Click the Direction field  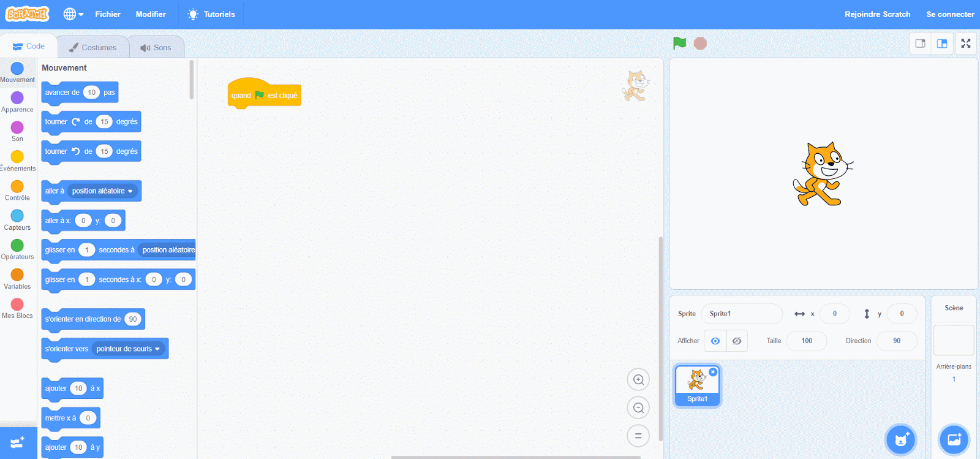click(897, 341)
